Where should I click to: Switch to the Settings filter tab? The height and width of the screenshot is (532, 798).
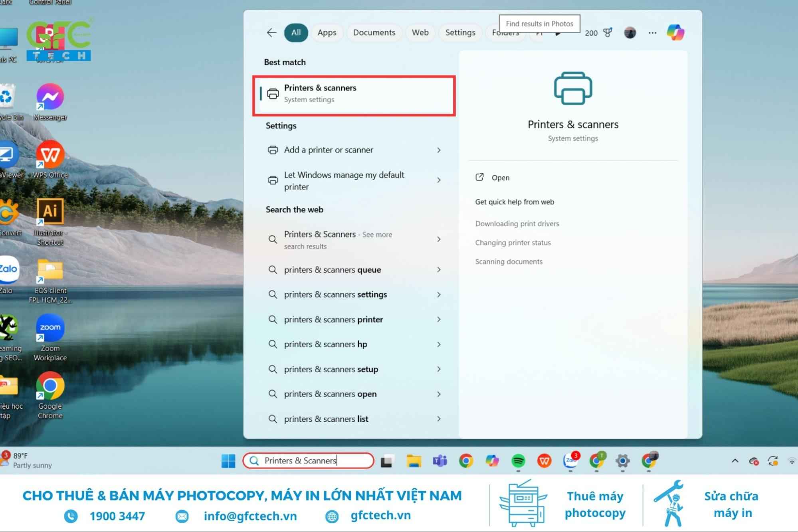[460, 33]
